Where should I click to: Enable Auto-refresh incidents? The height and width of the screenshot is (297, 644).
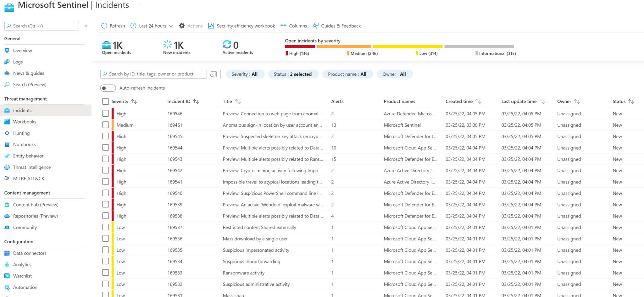tap(108, 88)
